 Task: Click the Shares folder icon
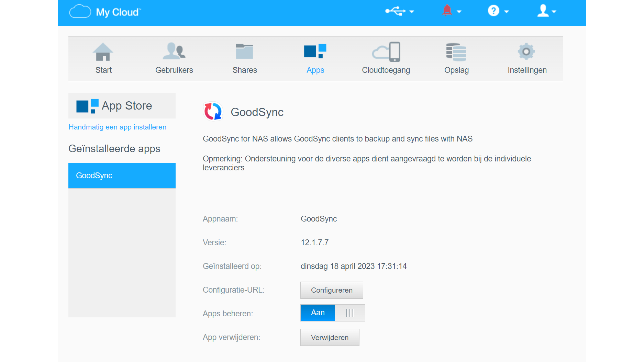(x=244, y=52)
